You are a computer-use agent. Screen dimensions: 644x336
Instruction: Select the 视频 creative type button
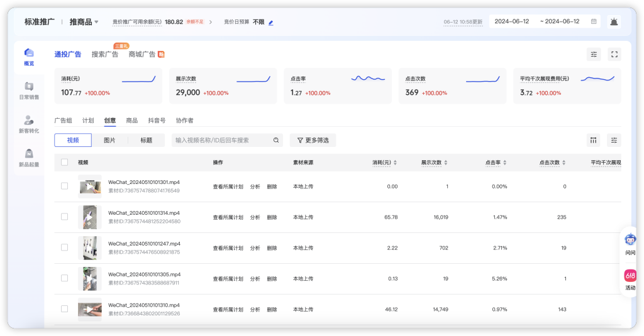pos(73,140)
